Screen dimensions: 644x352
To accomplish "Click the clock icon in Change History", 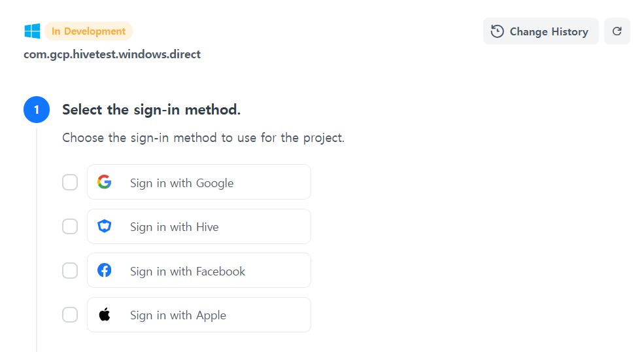I will tap(498, 31).
